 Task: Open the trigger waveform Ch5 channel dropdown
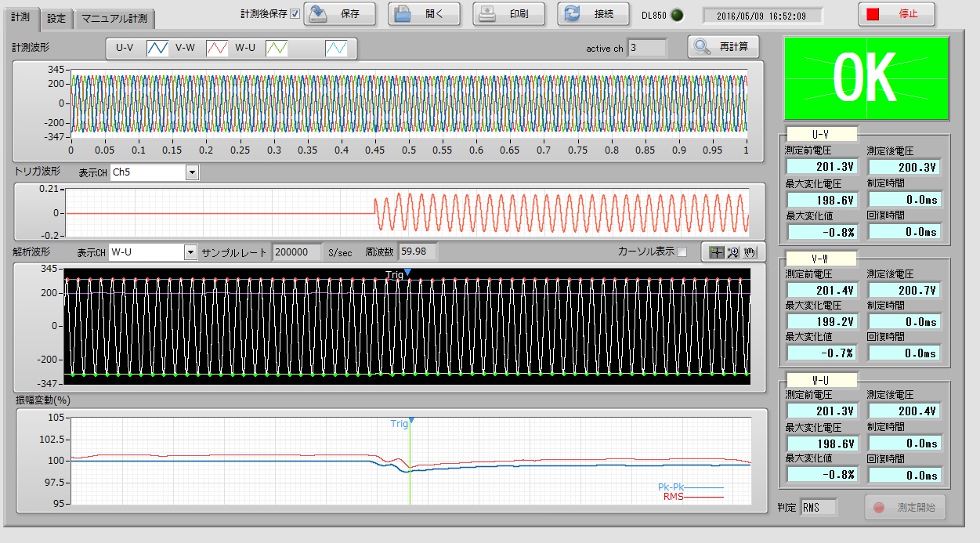pos(192,172)
